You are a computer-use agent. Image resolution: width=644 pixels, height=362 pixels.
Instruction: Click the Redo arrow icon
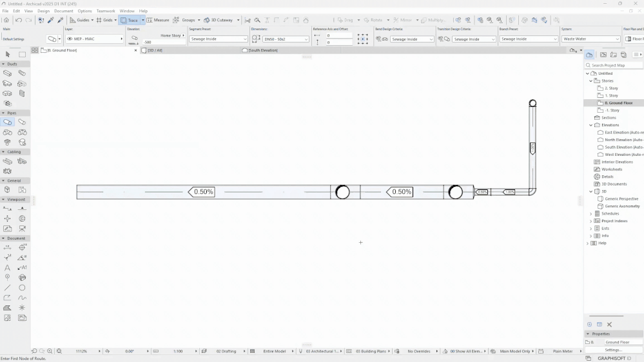(x=28, y=20)
